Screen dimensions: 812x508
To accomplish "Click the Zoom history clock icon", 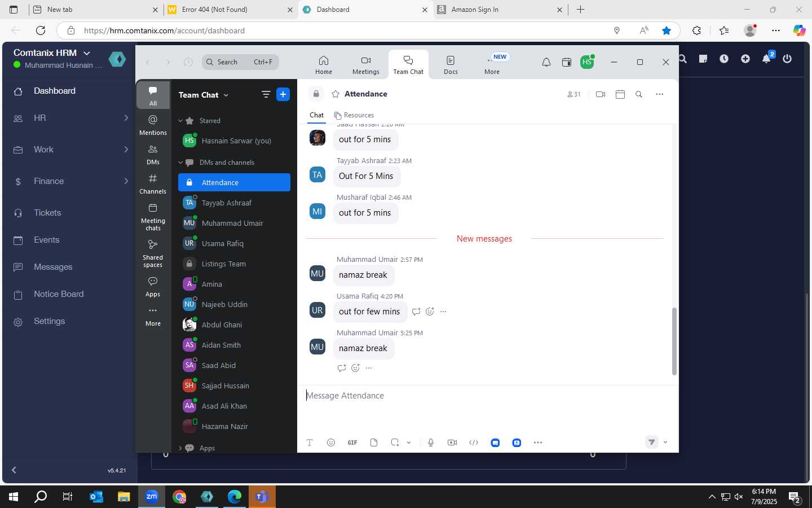I will pos(188,62).
